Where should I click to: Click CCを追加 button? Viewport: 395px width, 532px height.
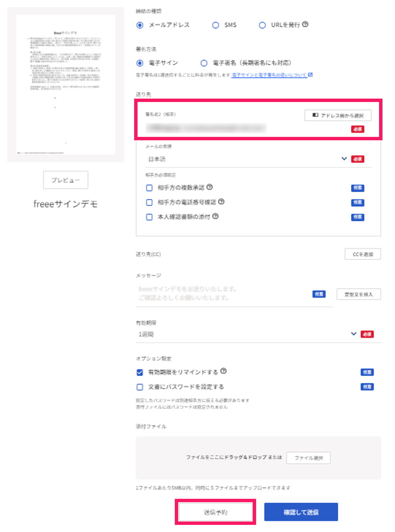[363, 254]
